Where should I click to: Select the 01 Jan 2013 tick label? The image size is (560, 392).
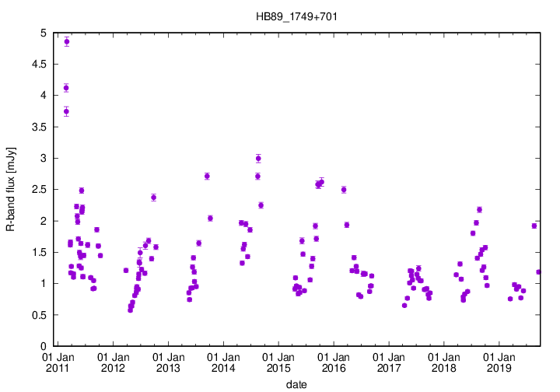click(168, 361)
